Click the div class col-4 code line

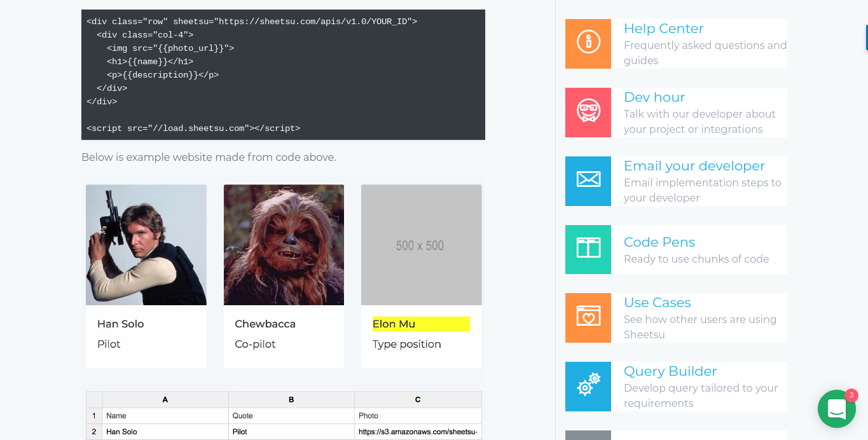tap(145, 35)
